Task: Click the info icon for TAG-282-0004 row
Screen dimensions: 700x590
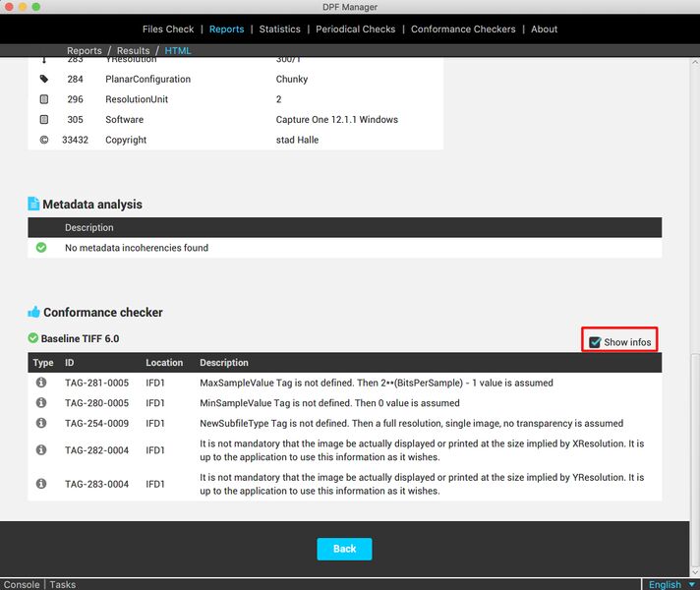Action: [41, 449]
